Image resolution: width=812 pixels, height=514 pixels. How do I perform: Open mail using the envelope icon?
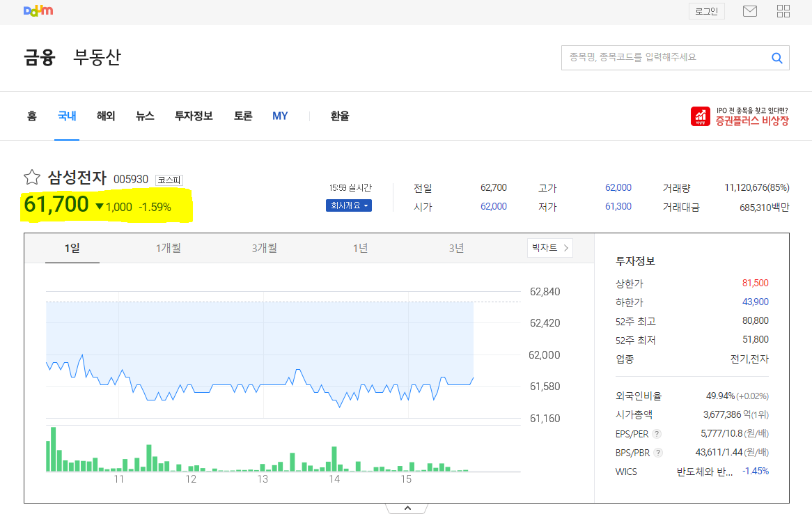(x=749, y=10)
